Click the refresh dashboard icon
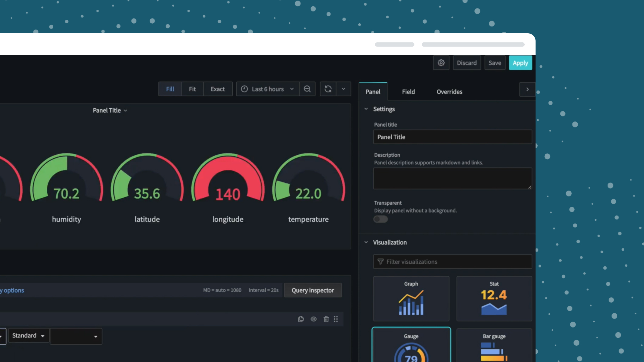 coord(328,89)
